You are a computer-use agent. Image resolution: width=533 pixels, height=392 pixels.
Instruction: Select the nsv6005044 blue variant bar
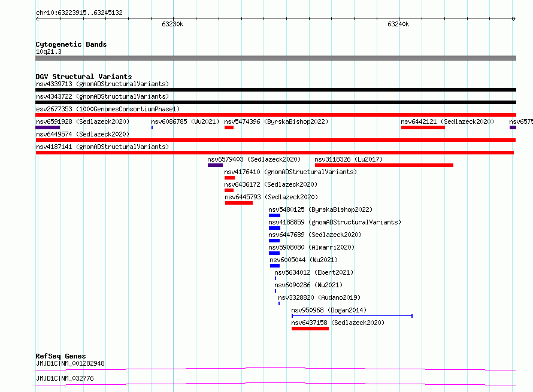275,266
